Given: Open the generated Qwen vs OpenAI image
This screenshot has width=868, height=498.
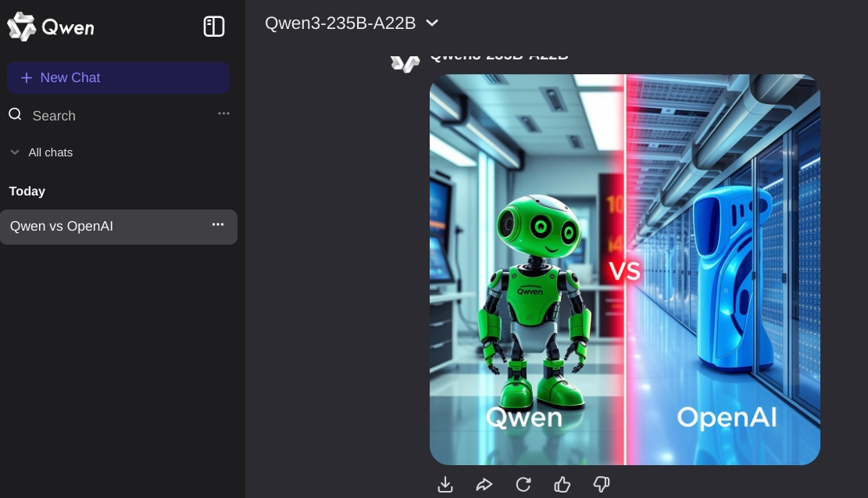Looking at the screenshot, I should click(x=625, y=270).
